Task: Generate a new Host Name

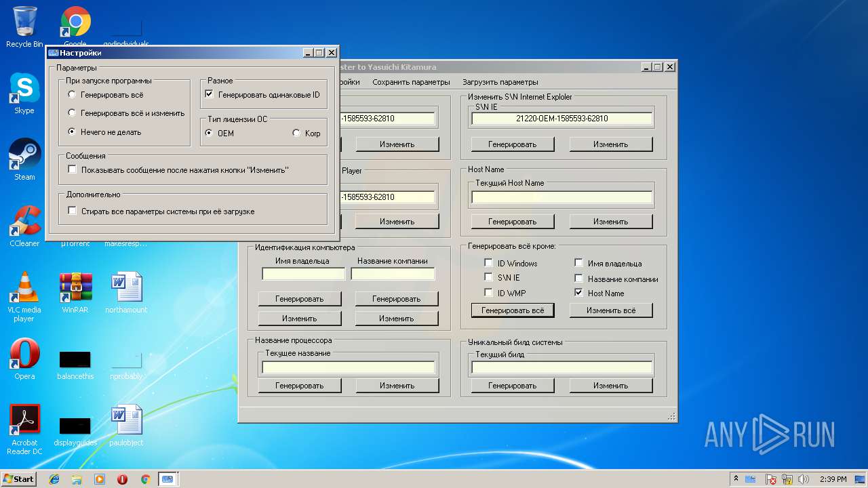Action: click(x=513, y=222)
